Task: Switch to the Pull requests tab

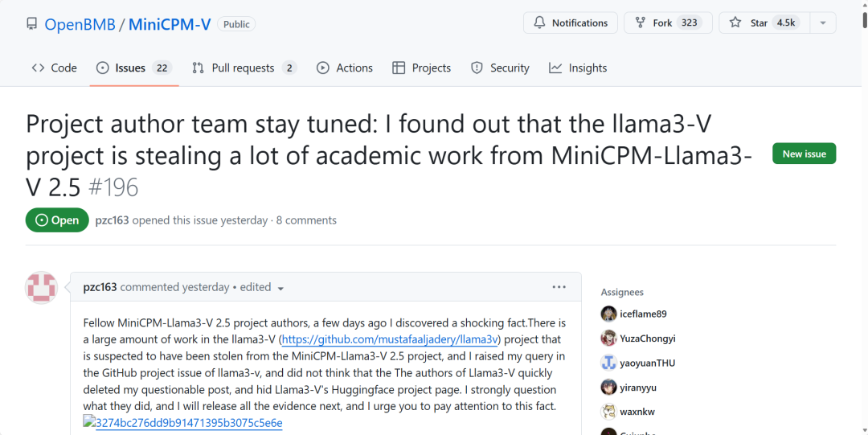Action: pos(244,68)
